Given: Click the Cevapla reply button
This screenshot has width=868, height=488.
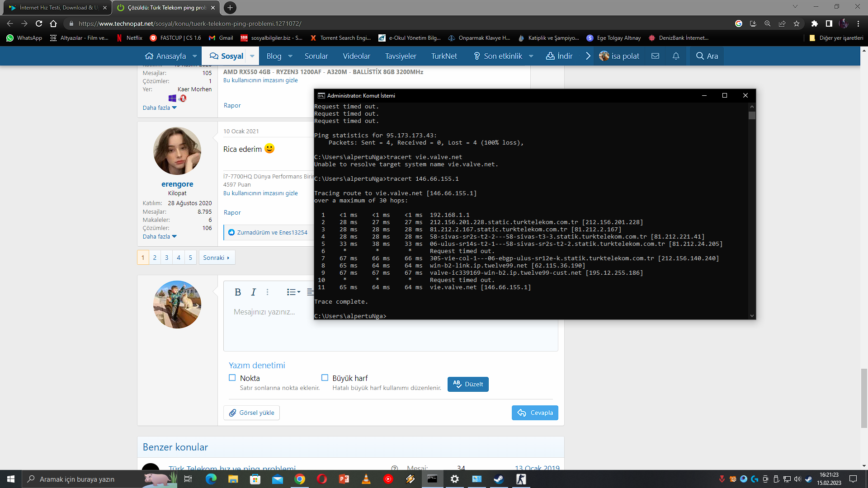Looking at the screenshot, I should pyautogui.click(x=535, y=413).
